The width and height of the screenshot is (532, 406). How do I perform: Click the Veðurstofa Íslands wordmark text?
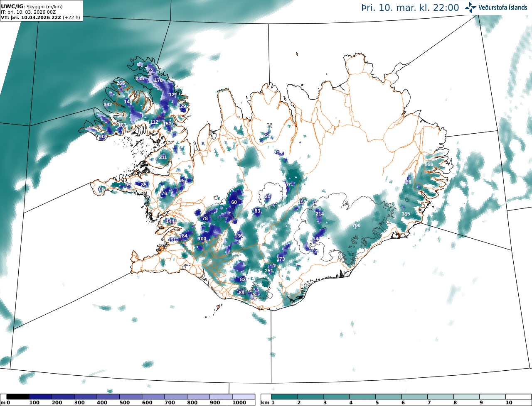(502, 7)
